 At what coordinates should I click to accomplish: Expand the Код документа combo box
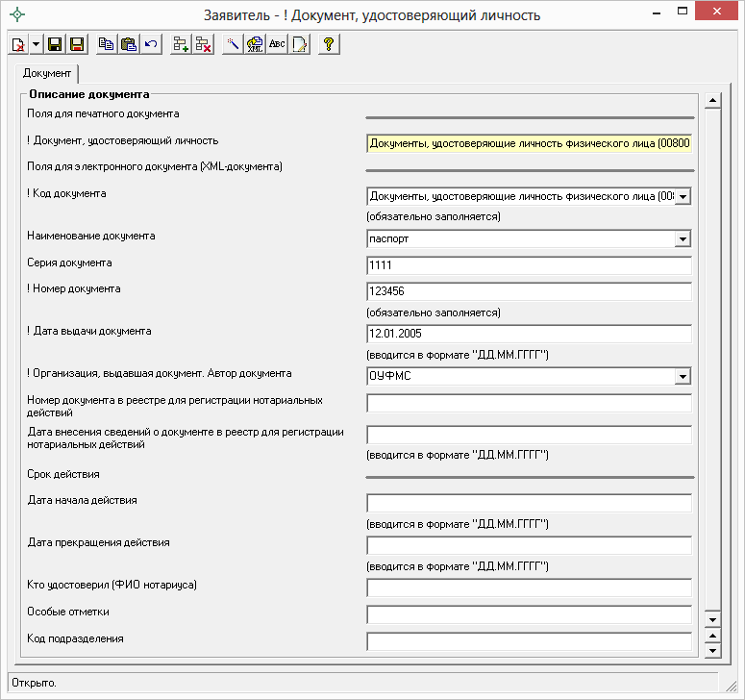[683, 196]
